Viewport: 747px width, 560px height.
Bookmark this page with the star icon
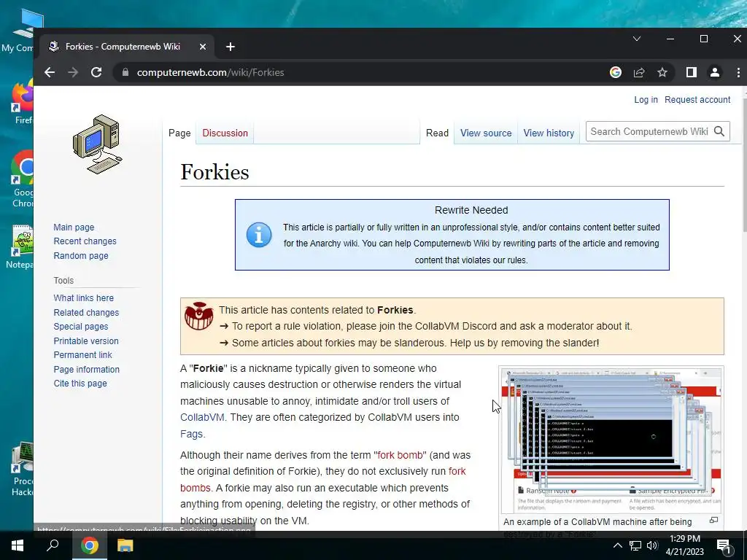[662, 72]
